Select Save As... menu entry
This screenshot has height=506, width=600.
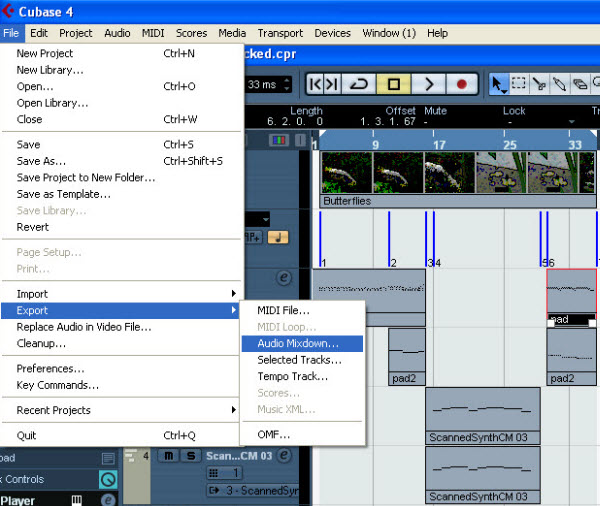pyautogui.click(x=120, y=161)
